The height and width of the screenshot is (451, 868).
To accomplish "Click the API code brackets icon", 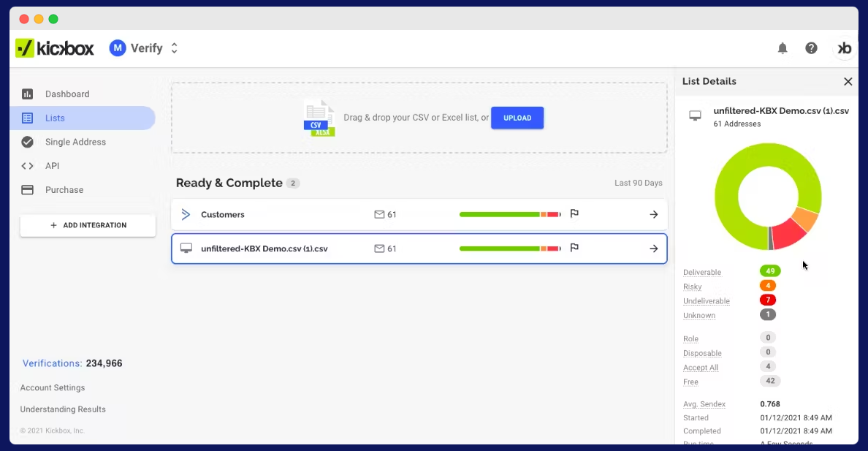I will click(x=27, y=166).
